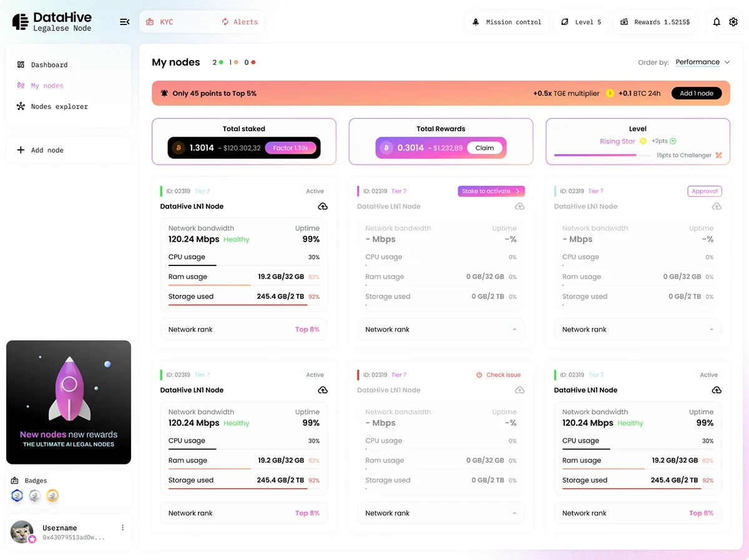The height and width of the screenshot is (560, 749).
Task: Click the 15pts to Challenger text
Action: (683, 155)
